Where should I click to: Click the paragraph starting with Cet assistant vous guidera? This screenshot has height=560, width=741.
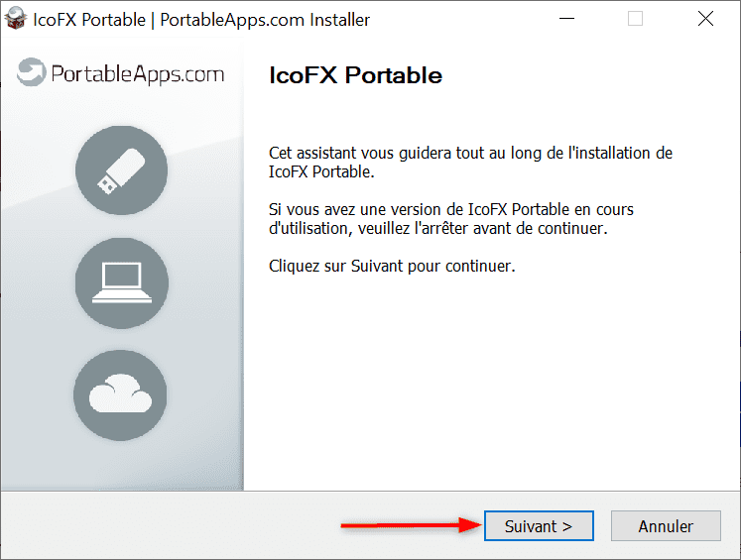coord(470,162)
